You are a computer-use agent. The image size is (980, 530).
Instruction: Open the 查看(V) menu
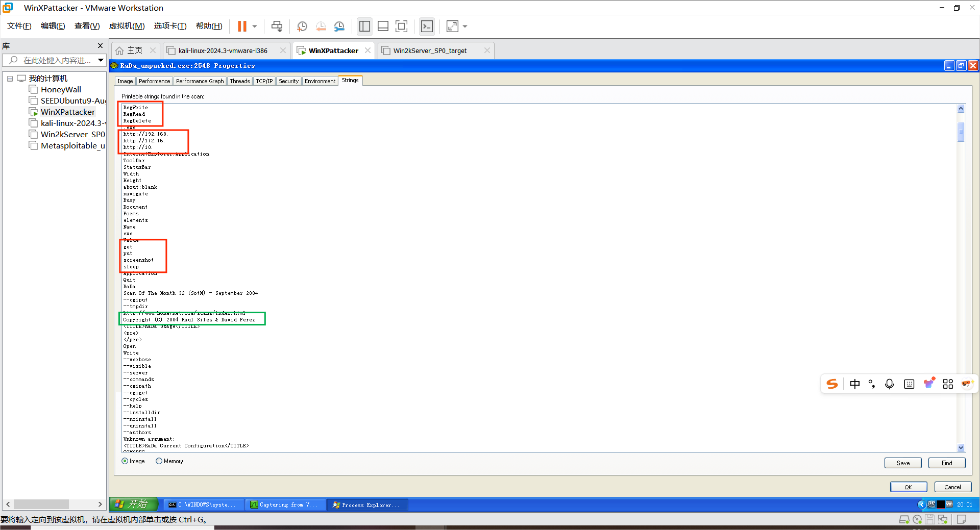pos(87,26)
